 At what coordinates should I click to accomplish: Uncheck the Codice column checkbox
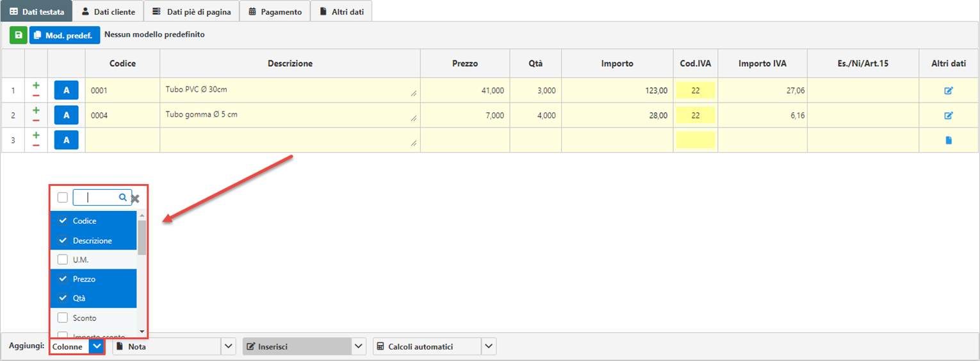[63, 221]
